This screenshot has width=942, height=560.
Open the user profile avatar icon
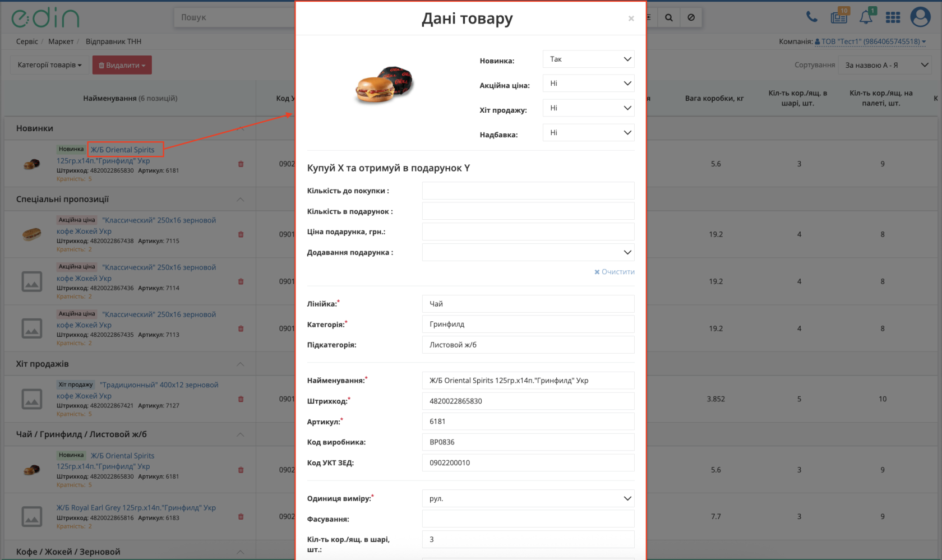point(920,17)
